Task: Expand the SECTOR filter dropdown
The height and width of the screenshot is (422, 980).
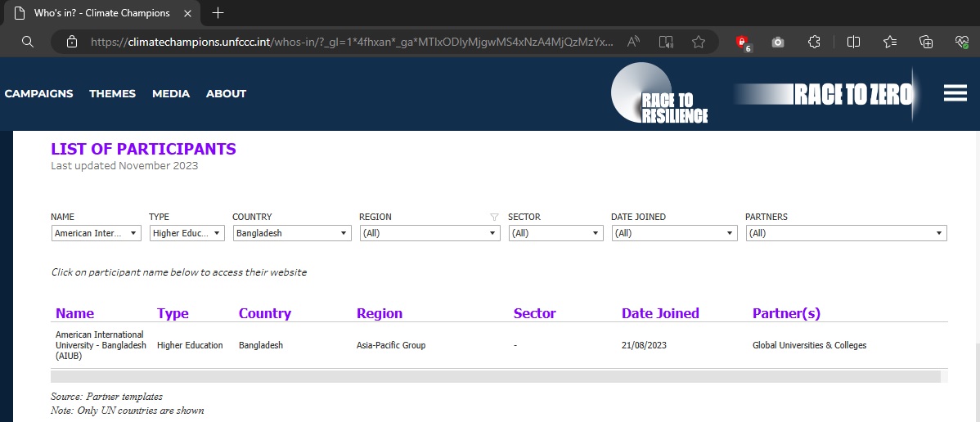Action: click(555, 233)
